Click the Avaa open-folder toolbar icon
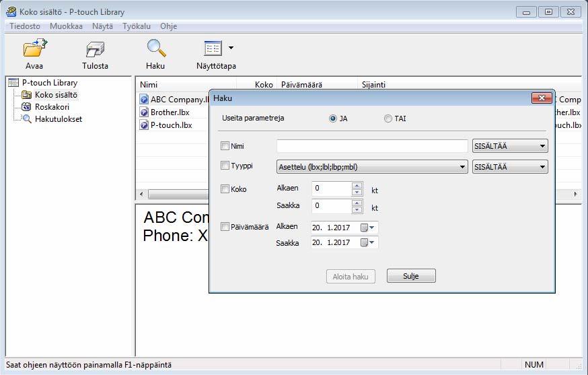 tap(35, 48)
